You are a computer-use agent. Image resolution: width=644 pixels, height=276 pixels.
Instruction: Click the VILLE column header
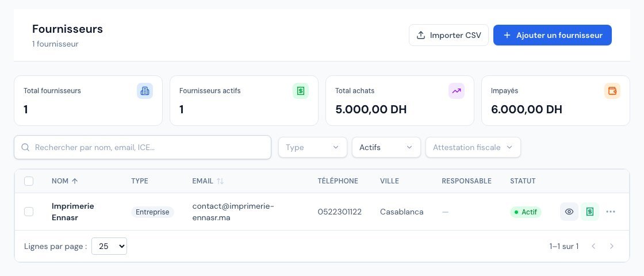(389, 181)
